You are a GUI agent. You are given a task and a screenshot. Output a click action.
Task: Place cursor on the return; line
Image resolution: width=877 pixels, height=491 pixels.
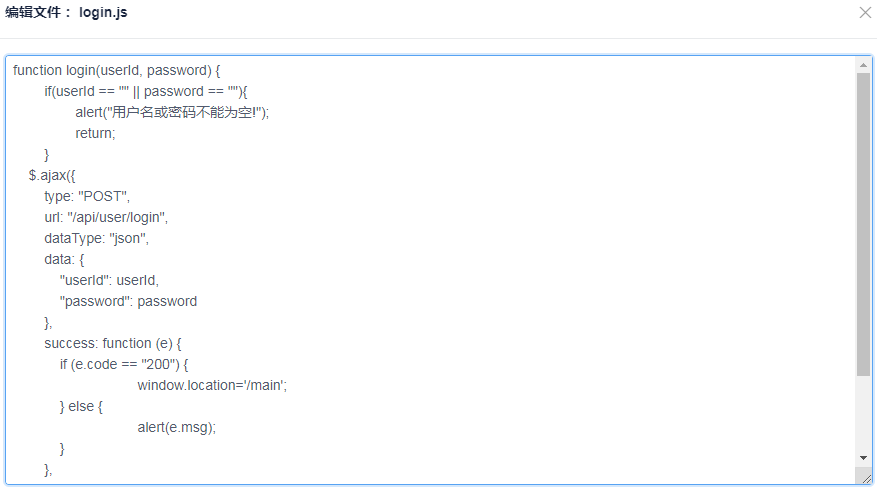96,134
